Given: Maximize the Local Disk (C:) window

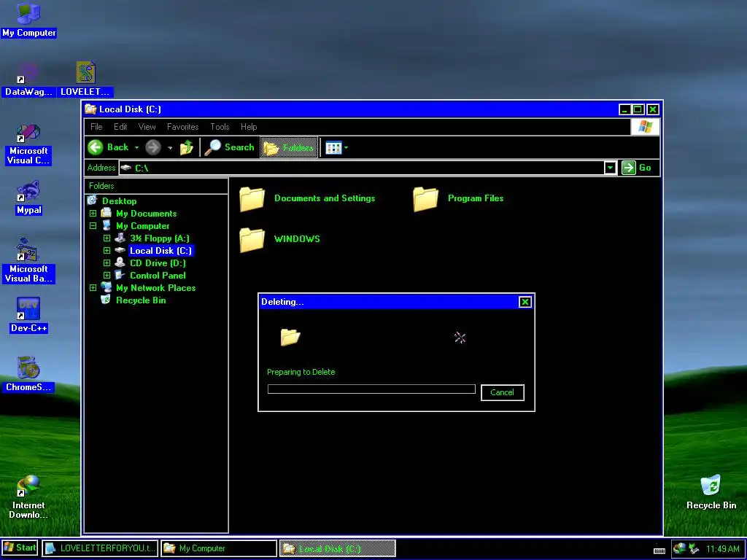Looking at the screenshot, I should (x=638, y=109).
